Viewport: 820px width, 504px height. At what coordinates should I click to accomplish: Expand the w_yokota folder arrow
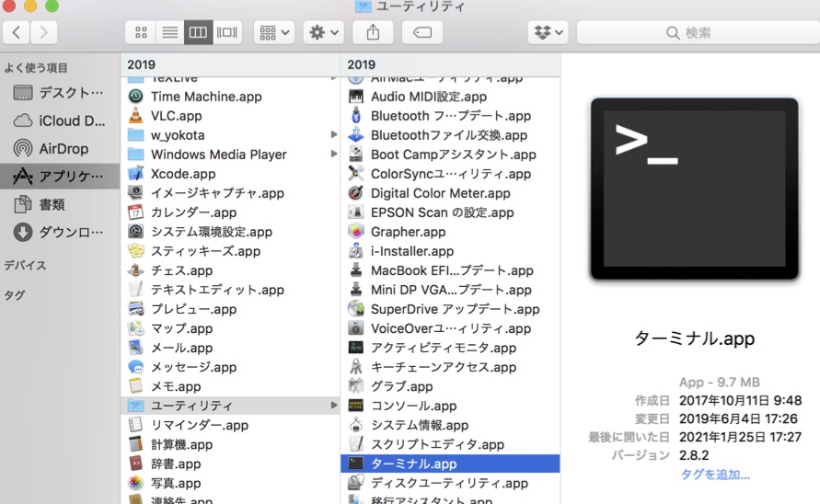point(334,134)
